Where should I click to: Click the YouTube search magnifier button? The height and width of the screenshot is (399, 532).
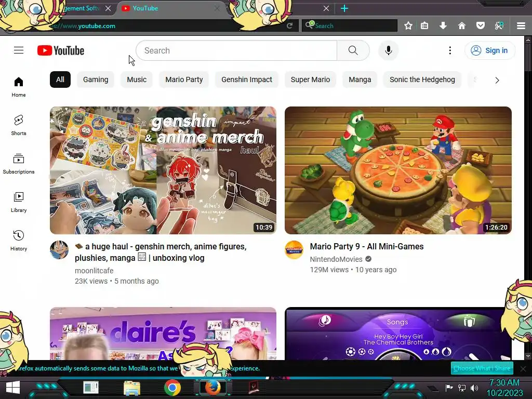(x=353, y=50)
